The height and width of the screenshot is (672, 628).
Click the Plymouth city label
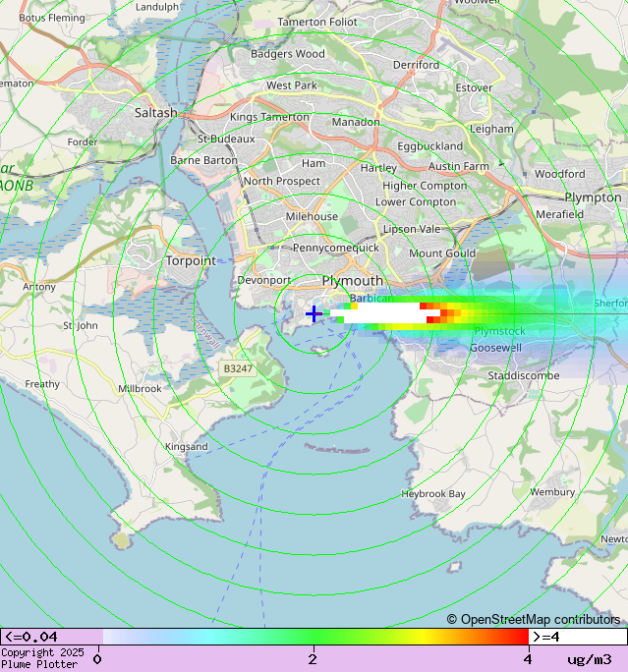(x=353, y=281)
